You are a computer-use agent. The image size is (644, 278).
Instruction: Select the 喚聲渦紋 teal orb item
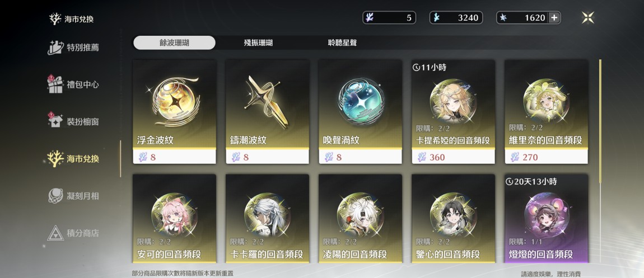point(360,111)
